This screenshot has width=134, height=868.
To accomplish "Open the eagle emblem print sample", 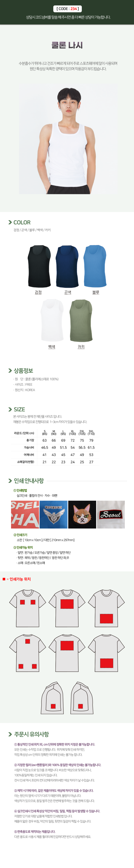I will click(x=53, y=515).
